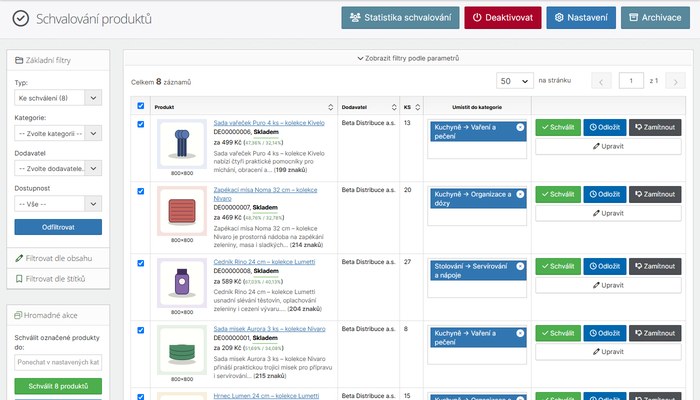Image resolution: width=700 pixels, height=400 pixels.
Task: Reject Sada vařeček Puro with Zamítnout
Action: [655, 127]
